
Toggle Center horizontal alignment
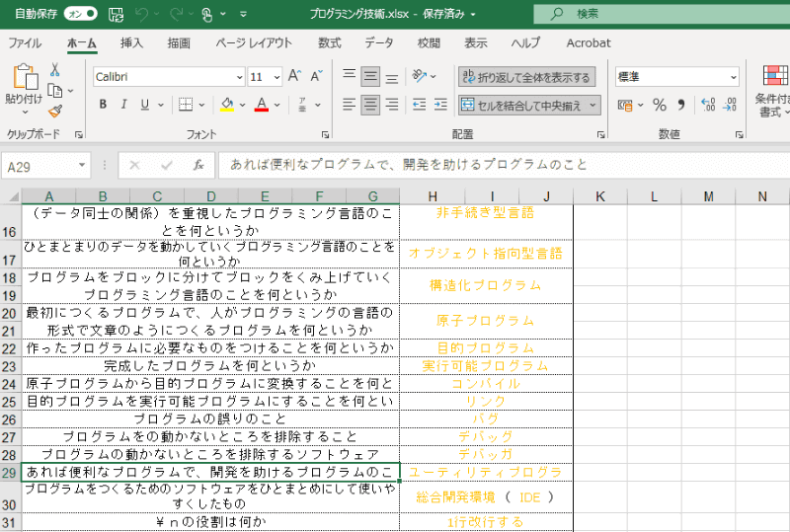tap(370, 105)
